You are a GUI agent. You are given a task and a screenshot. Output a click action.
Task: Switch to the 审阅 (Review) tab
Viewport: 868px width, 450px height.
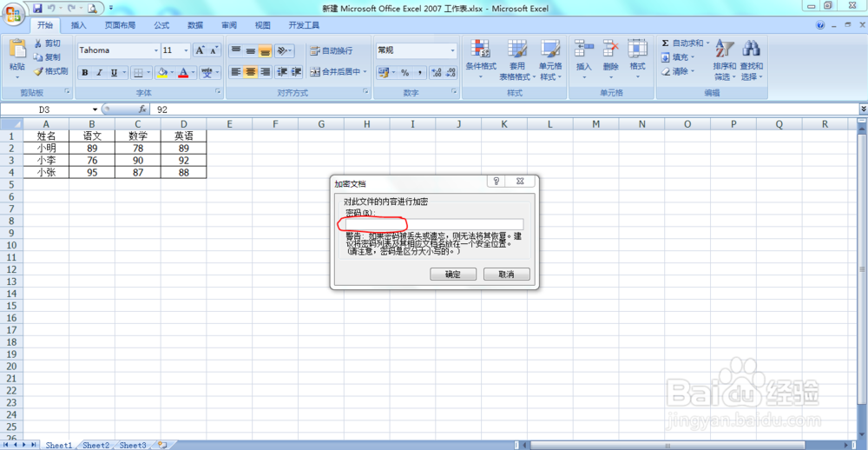coord(229,25)
